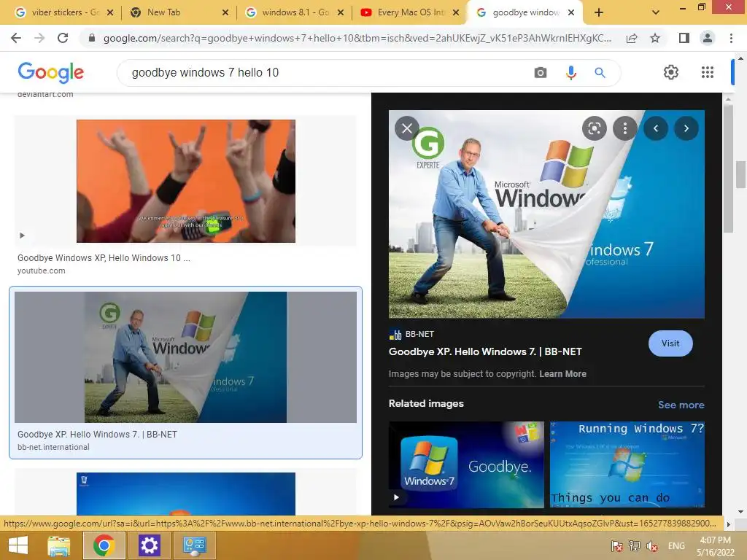The image size is (747, 560).
Task: Click the blue search magnifier icon
Action: [x=600, y=72]
